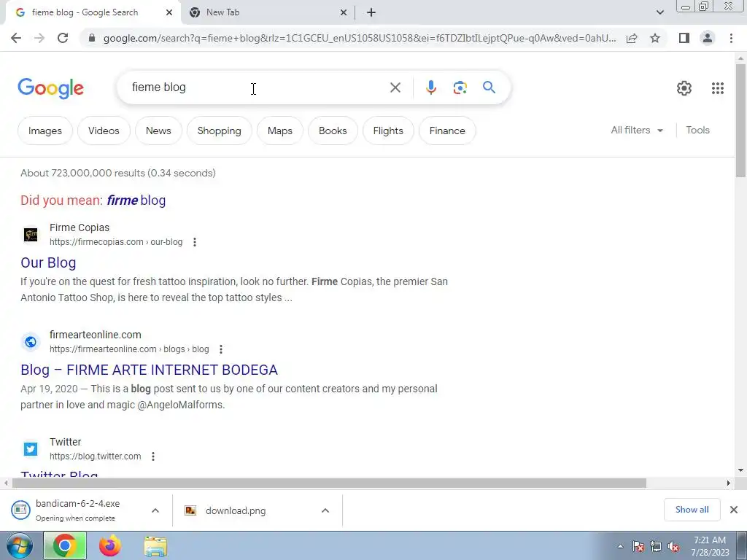Go back using the browser back arrow
Screen dimensions: 747x560
click(16, 38)
